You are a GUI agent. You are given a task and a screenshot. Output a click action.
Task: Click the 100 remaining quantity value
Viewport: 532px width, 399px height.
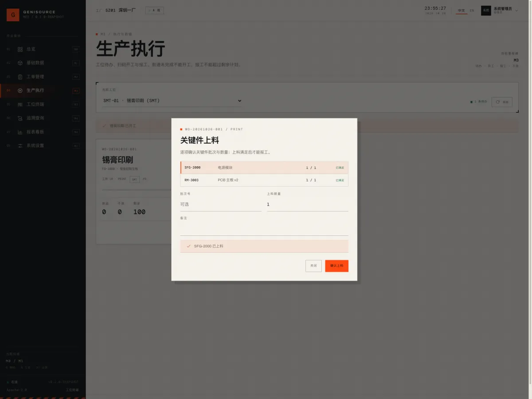[139, 212]
